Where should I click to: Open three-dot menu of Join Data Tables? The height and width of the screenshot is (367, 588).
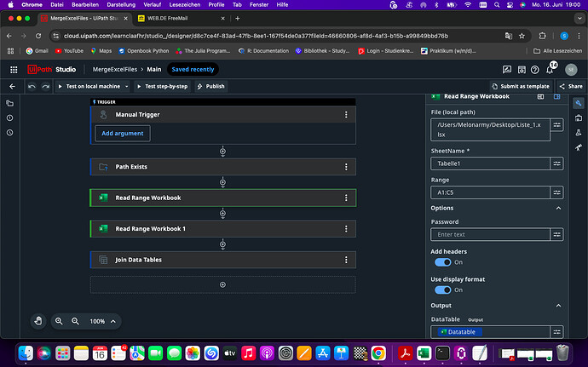(346, 260)
